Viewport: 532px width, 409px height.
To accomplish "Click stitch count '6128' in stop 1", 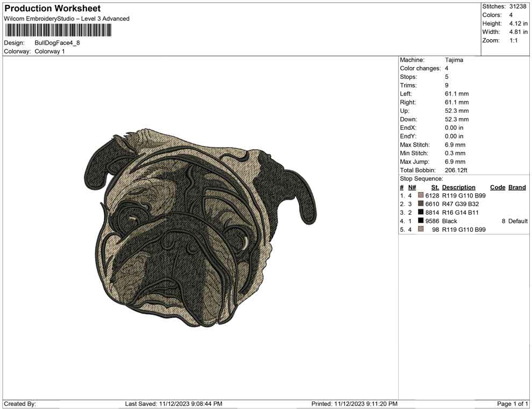I will tap(432, 195).
